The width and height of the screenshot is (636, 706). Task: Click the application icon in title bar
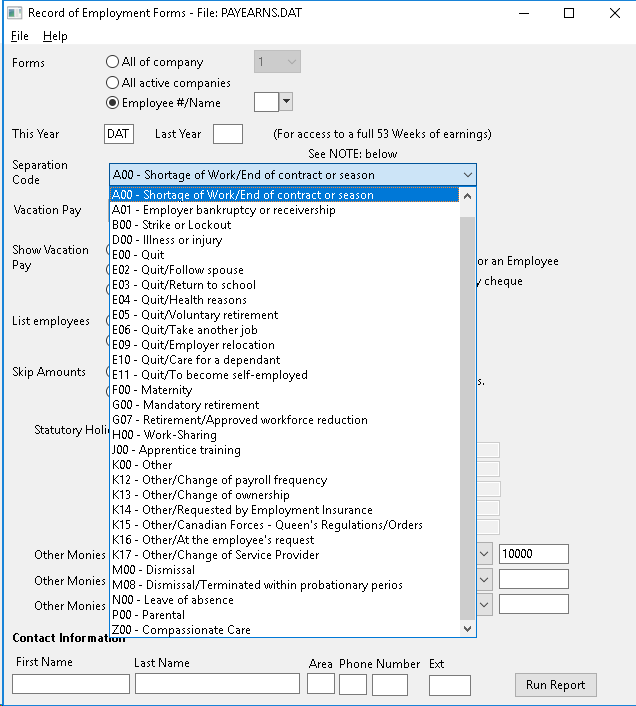pos(15,13)
